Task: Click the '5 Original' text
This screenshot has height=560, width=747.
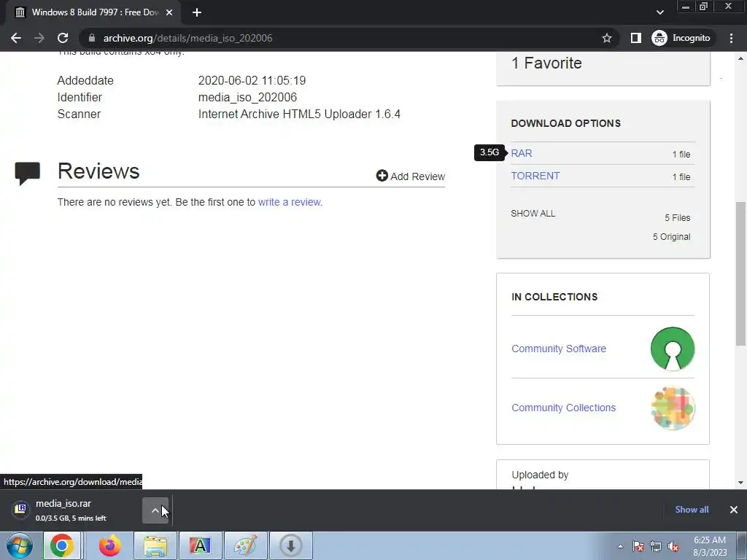Action: (672, 237)
